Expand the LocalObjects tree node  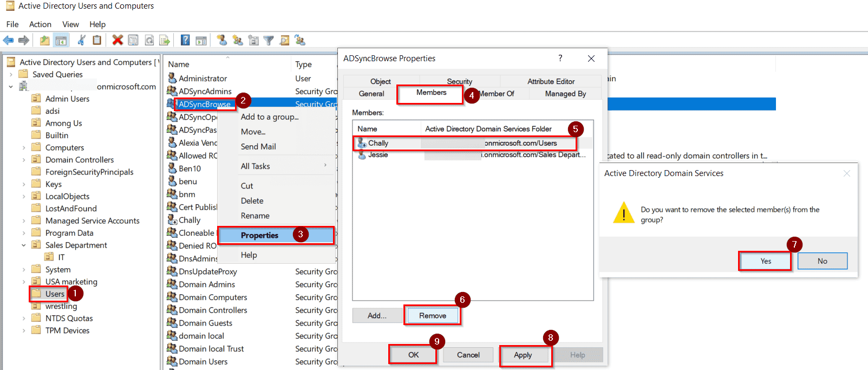tap(24, 196)
